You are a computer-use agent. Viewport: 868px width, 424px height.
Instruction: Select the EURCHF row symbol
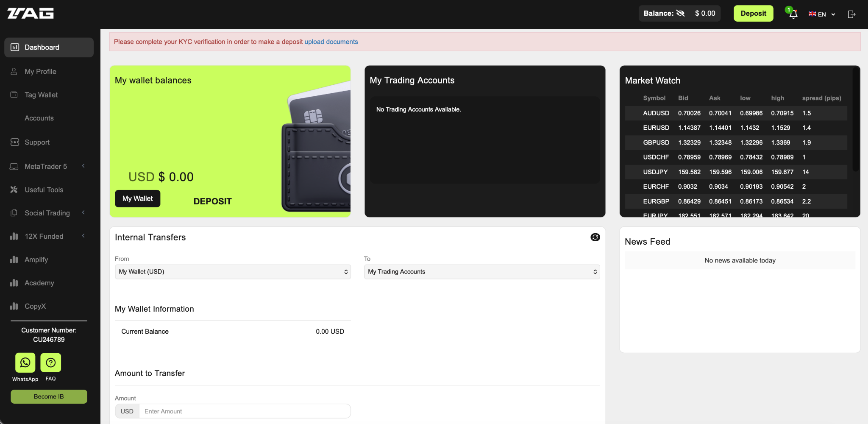pos(656,187)
